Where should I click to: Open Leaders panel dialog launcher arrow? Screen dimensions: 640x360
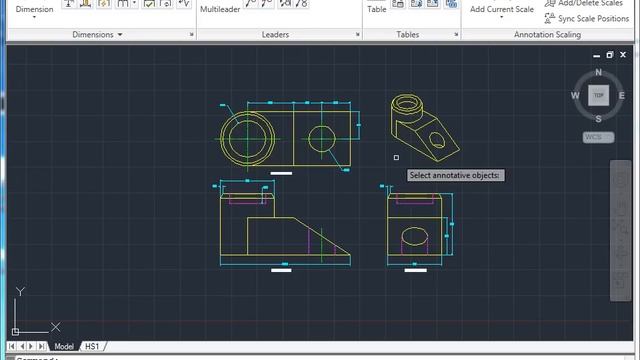tap(358, 35)
